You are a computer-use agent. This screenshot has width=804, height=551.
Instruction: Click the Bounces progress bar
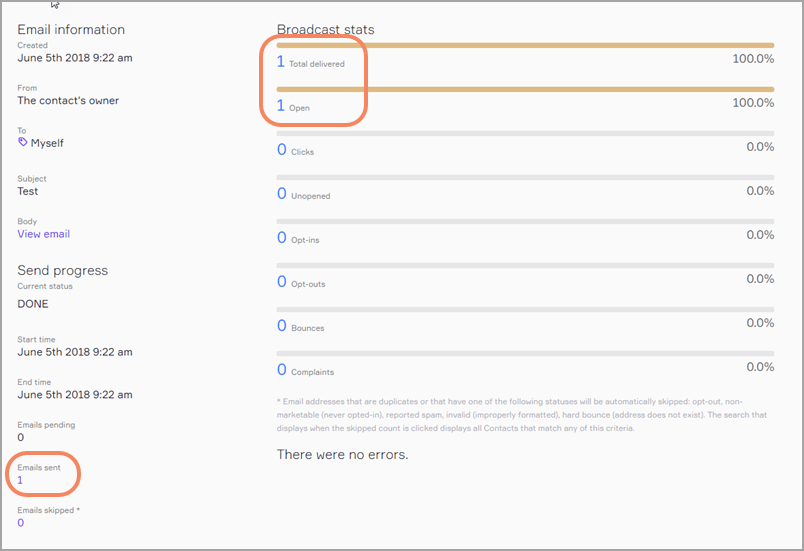pos(525,309)
